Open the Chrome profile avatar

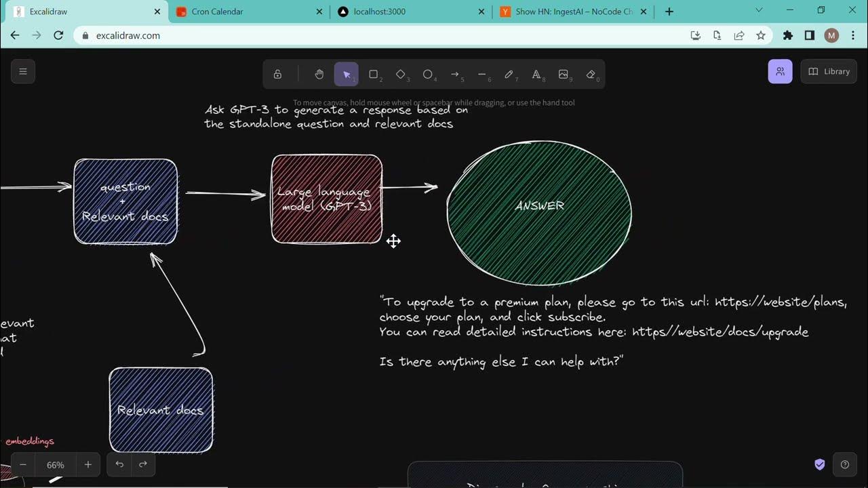pyautogui.click(x=831, y=35)
